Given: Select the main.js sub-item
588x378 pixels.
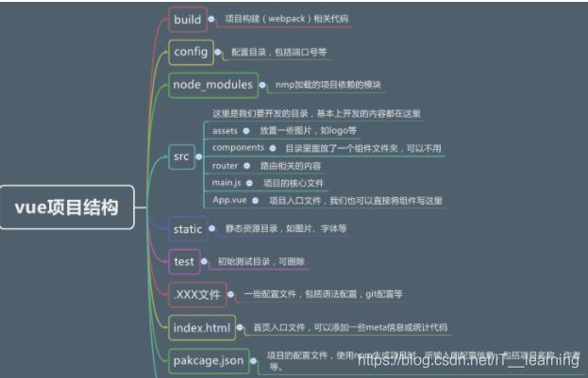Looking at the screenshot, I should (x=227, y=182).
